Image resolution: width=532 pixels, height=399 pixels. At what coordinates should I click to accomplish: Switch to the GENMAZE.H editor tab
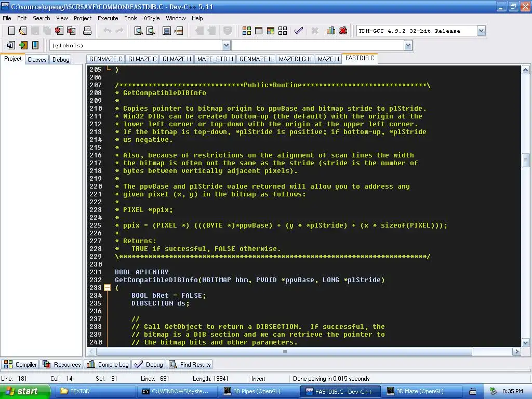[x=256, y=59]
